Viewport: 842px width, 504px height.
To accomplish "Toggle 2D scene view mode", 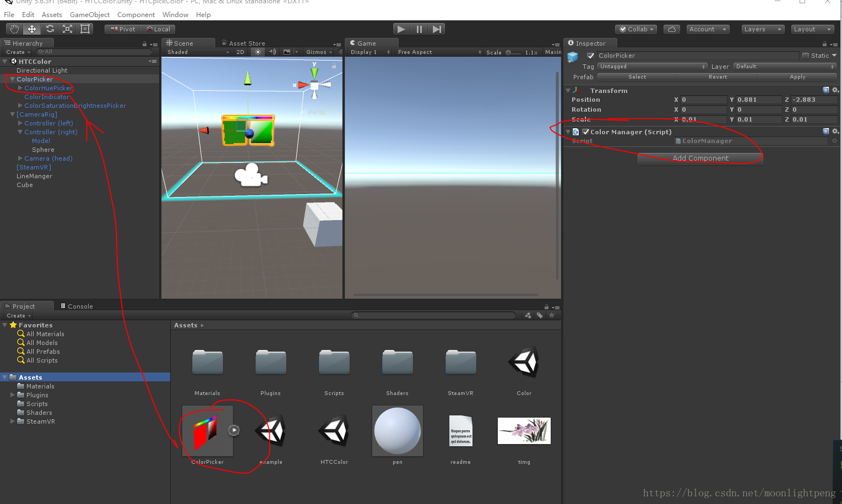I will point(240,52).
